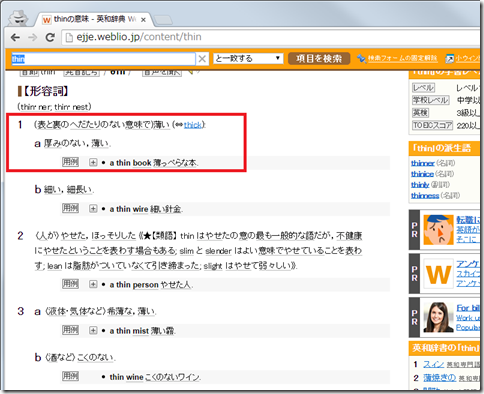This screenshot has height=394, width=484.
Task: Click 用例 label beside a thin wire
Action: click(70, 209)
